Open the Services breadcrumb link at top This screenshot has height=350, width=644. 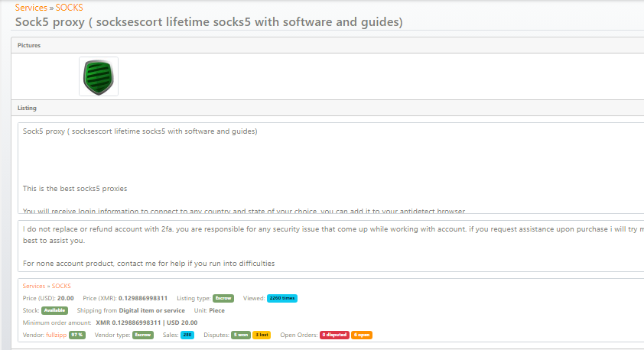pos(31,8)
